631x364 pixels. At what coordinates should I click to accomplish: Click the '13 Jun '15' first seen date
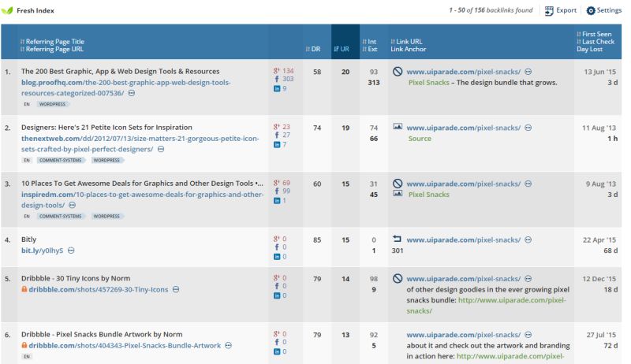(x=599, y=72)
